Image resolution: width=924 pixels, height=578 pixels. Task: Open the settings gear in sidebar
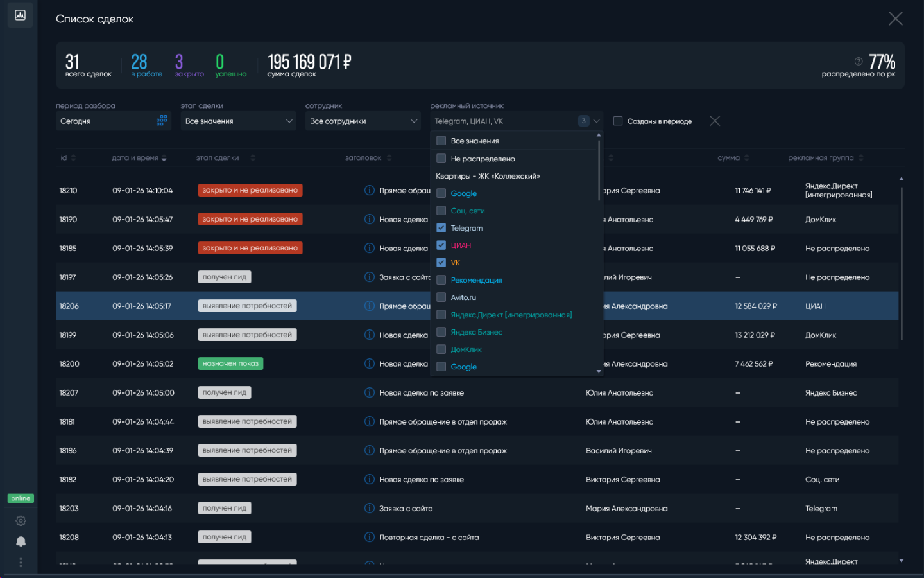tap(21, 521)
